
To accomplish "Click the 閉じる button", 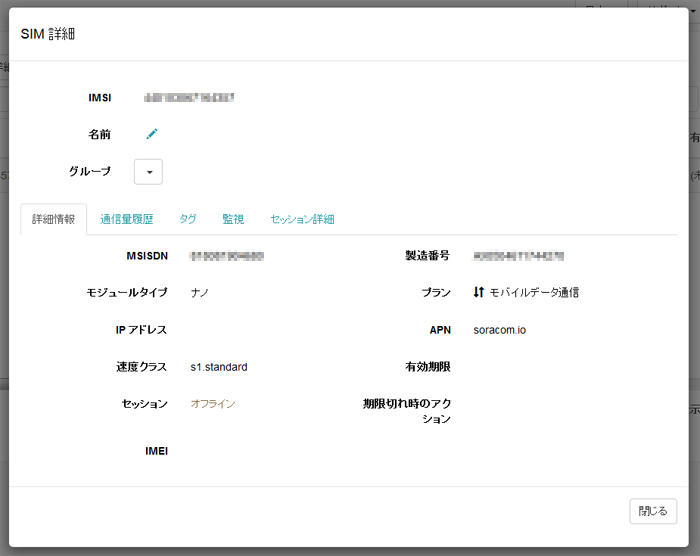I will tap(653, 511).
